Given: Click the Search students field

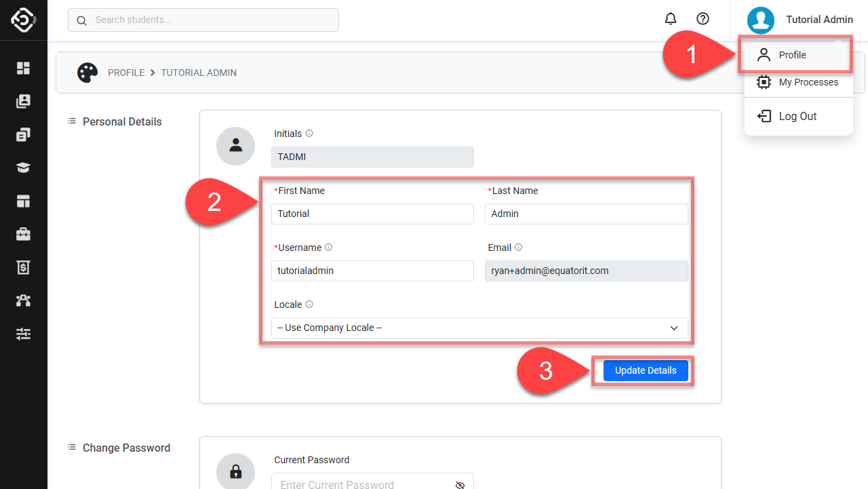Looking at the screenshot, I should 203,20.
